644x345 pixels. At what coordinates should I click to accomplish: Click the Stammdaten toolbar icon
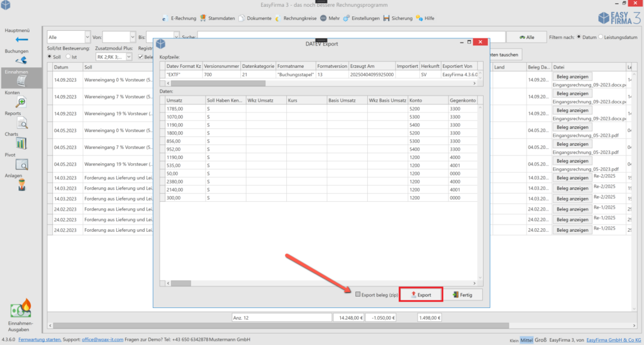pos(203,18)
